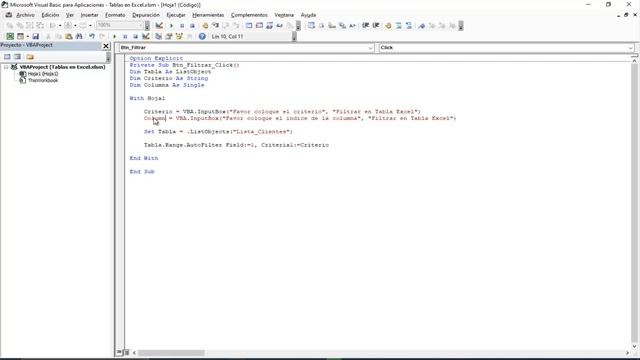Viewport: 640px width, 360px height.
Task: Open the Ejecutar menu
Action: pos(176,15)
